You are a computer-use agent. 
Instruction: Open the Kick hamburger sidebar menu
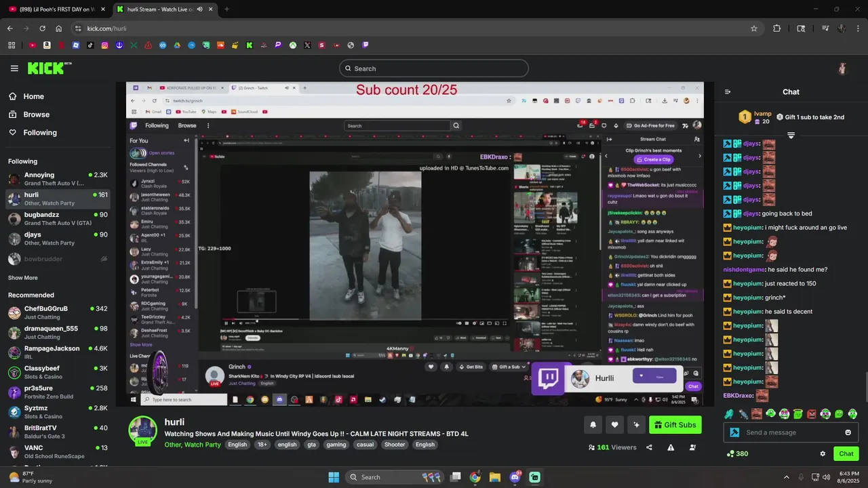click(14, 68)
